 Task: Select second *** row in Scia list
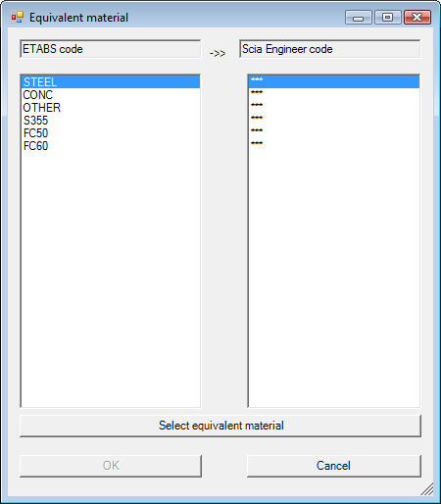(x=334, y=95)
